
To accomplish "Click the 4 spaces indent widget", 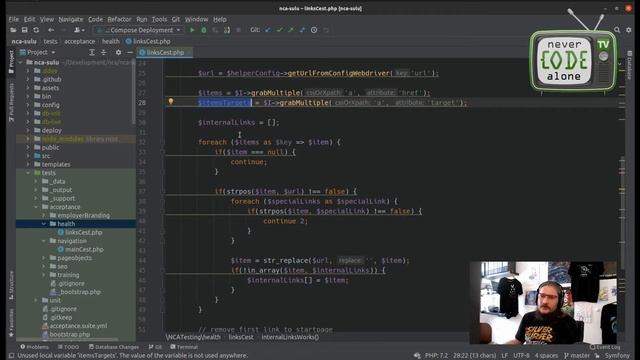I will click(x=546, y=356).
